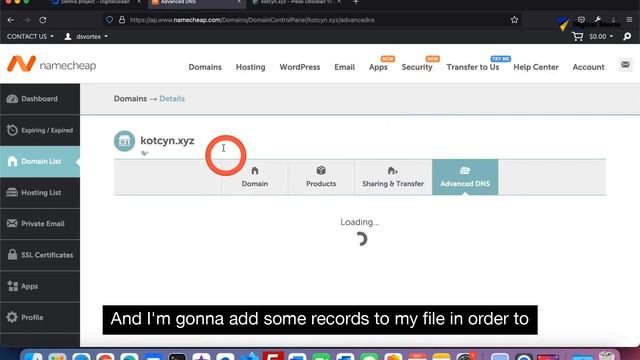This screenshot has width=640, height=360.
Task: Click the kotcyn.xyz domain avatar icon
Action: (x=124, y=141)
